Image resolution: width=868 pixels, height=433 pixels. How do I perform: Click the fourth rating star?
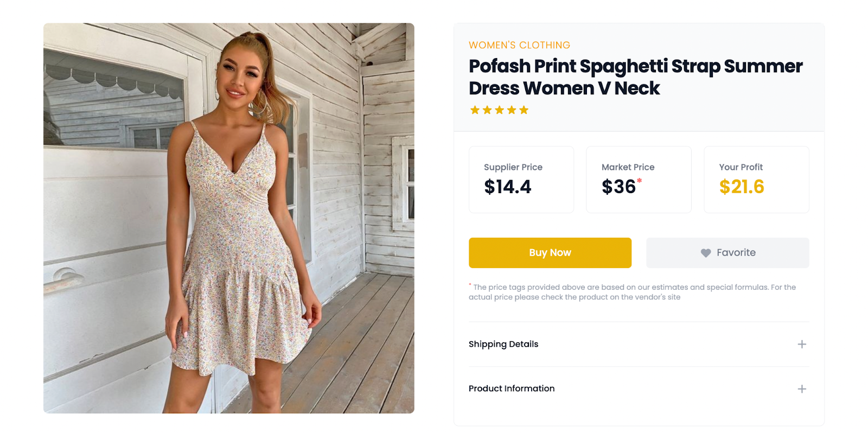(512, 110)
